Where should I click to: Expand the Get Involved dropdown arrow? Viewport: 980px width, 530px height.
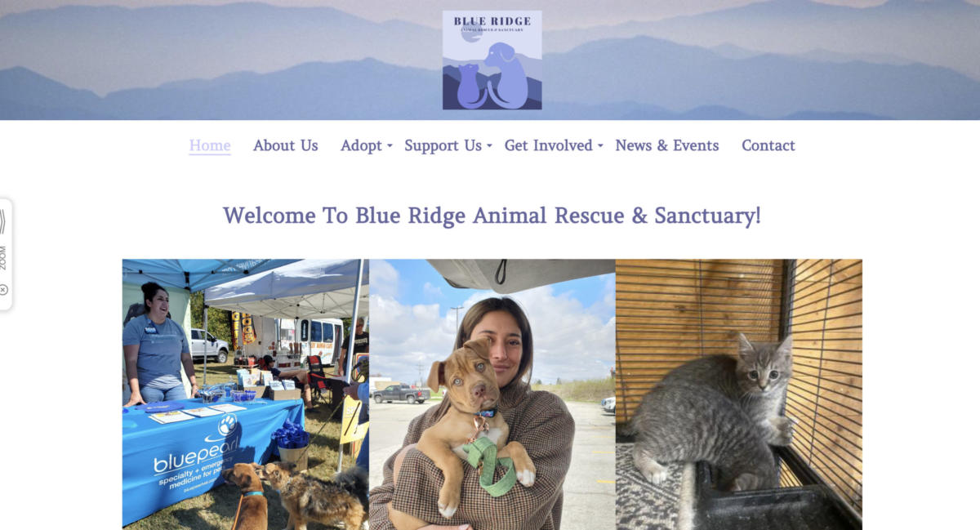pyautogui.click(x=600, y=146)
